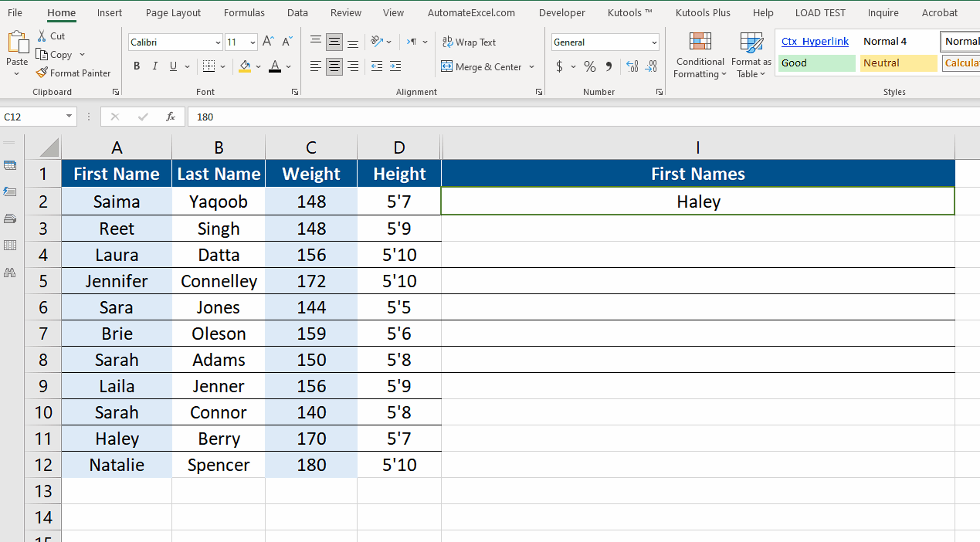Select the Percent Style format
The width and height of the screenshot is (980, 542).
(589, 66)
